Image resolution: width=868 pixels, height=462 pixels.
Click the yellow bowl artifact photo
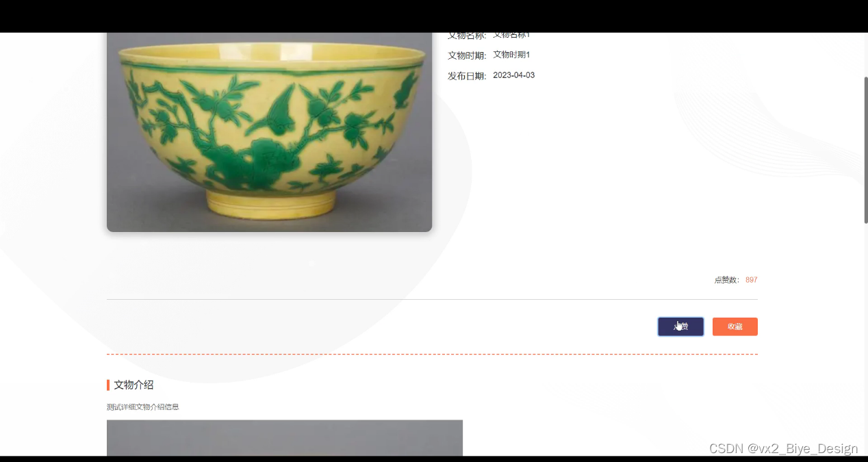(x=269, y=132)
